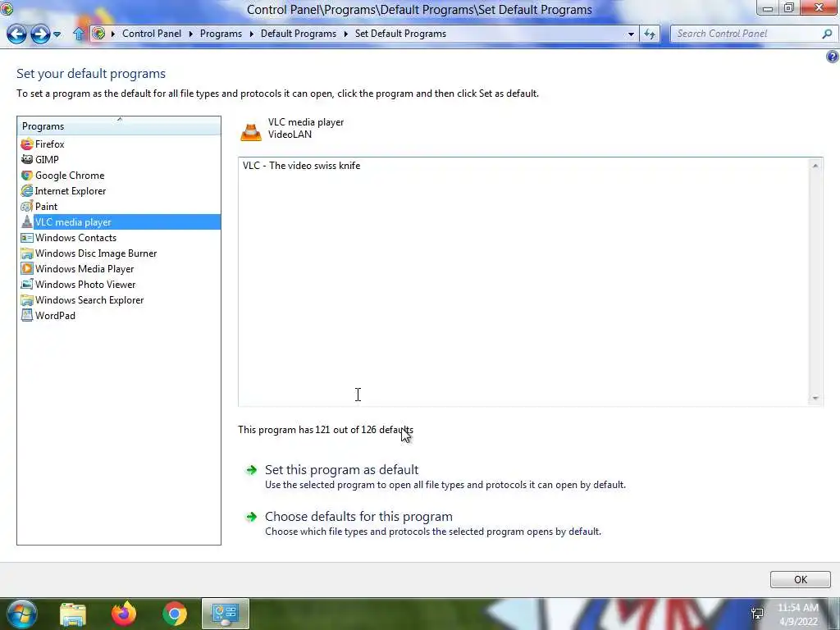
Task: Click the Programs breadcrumb
Action: tap(221, 34)
